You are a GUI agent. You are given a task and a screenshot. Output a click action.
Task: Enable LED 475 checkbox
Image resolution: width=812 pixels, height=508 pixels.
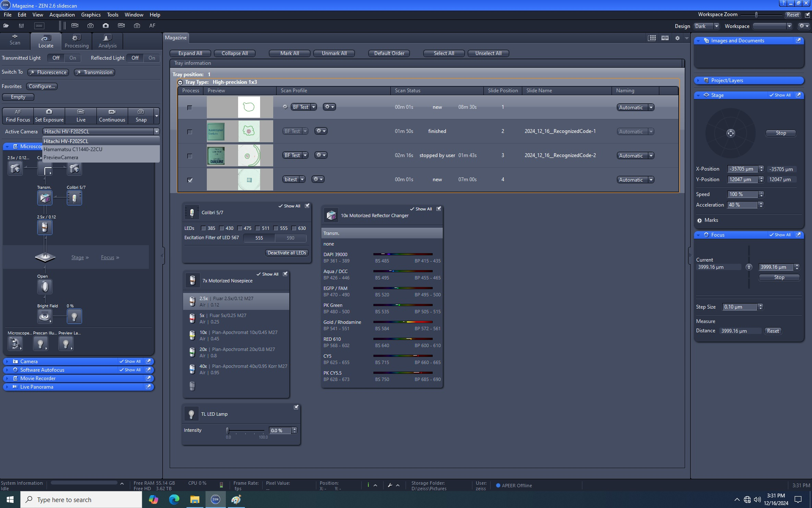[240, 228]
